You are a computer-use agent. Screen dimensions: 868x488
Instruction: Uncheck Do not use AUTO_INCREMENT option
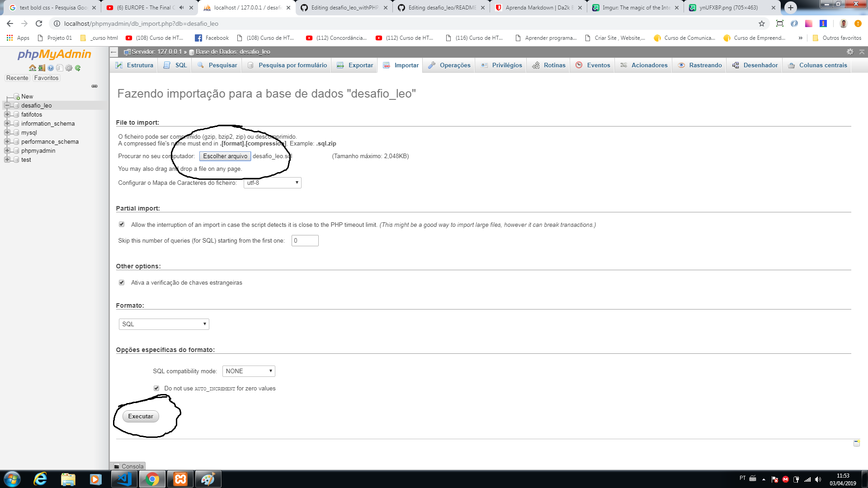[156, 388]
